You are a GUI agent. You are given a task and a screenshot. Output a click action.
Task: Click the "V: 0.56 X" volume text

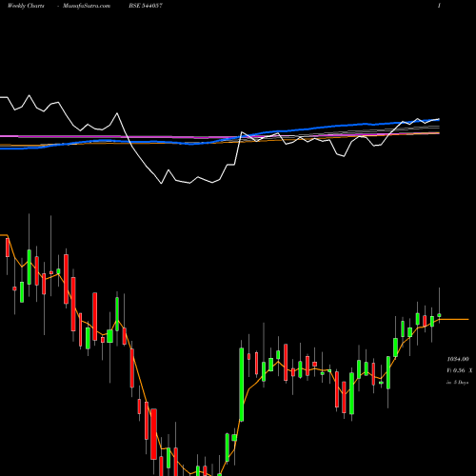point(459,370)
